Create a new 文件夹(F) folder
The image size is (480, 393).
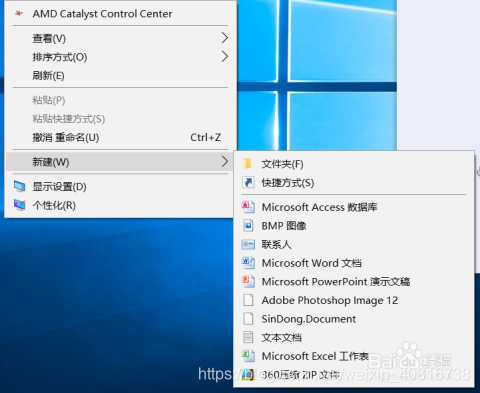[x=354, y=164]
